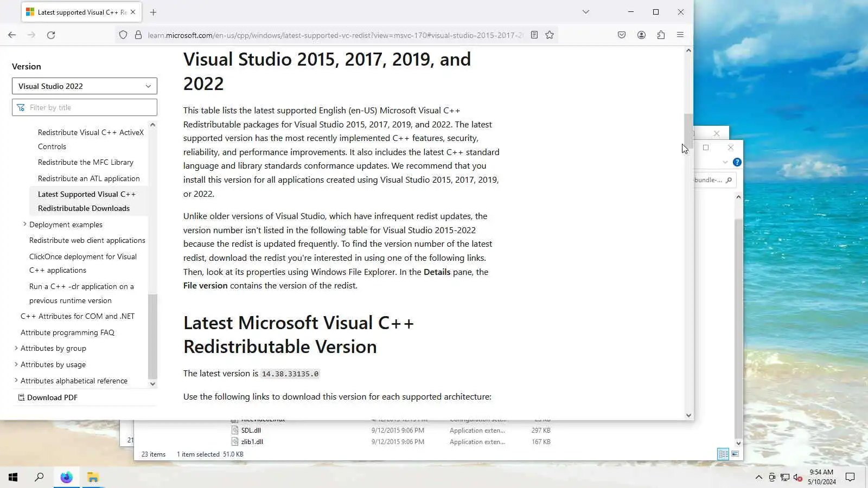Click the Latest Microsoft Visual C++ Redistributable Version heading
The image size is (868, 488).
pyautogui.click(x=298, y=335)
